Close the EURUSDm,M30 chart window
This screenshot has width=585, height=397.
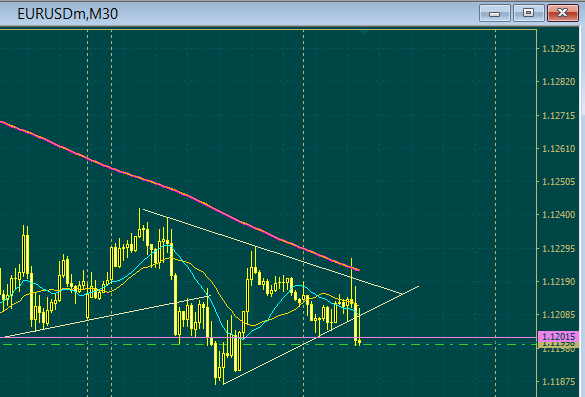tap(563, 13)
